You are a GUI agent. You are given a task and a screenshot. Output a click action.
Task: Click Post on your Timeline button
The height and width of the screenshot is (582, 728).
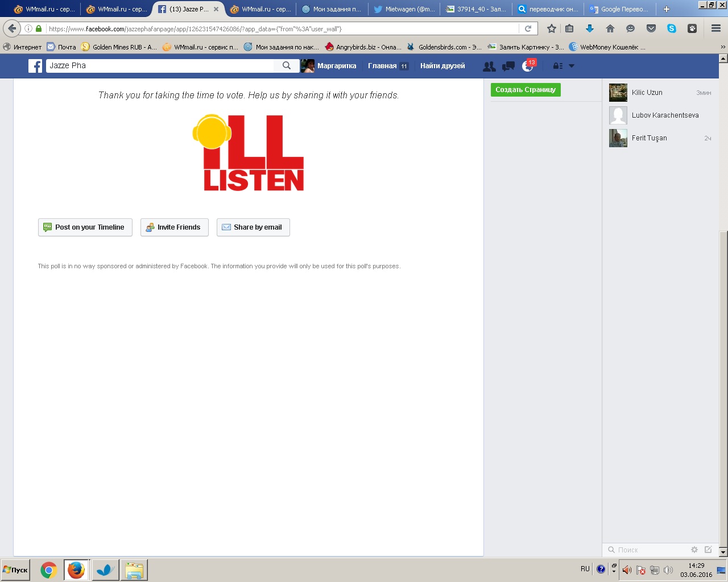[85, 227]
